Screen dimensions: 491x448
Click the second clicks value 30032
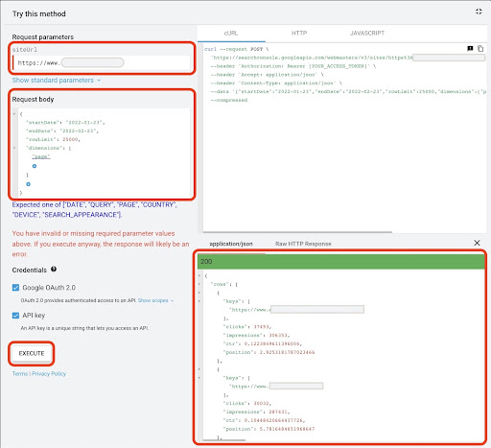point(262,404)
